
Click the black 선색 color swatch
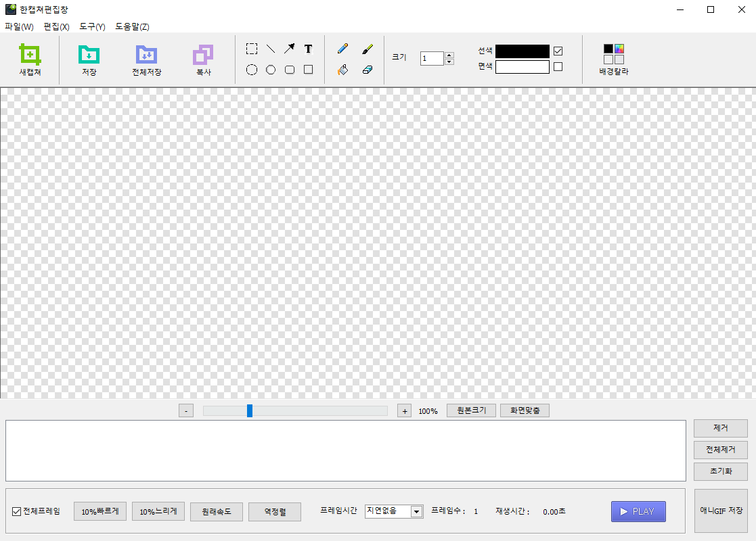click(x=522, y=51)
